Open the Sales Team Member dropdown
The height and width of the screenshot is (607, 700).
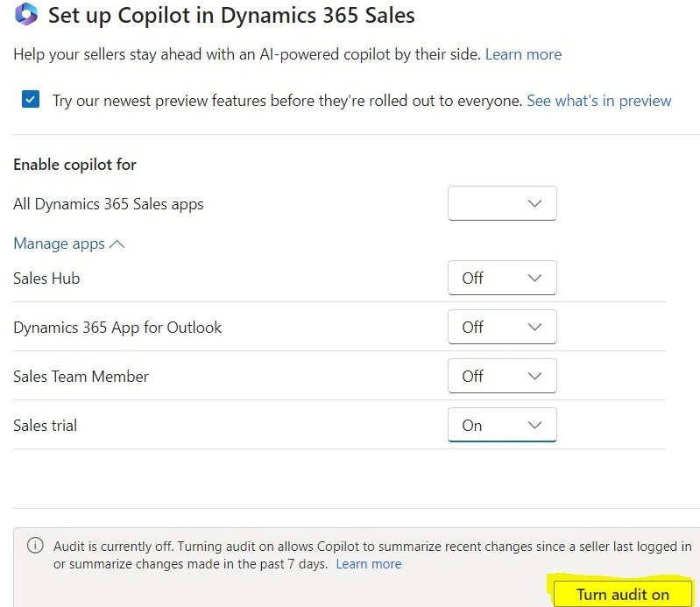click(x=502, y=376)
